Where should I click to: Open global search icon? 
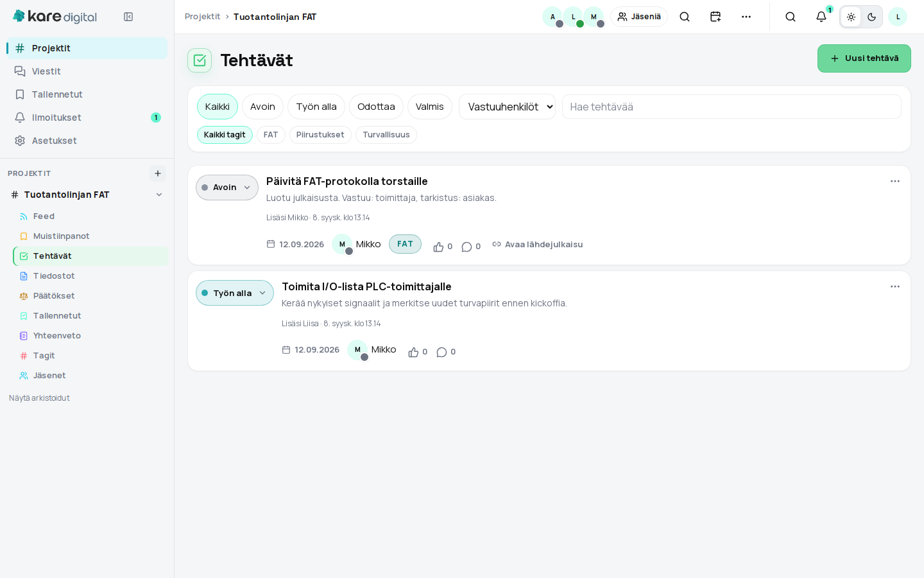[x=791, y=17]
